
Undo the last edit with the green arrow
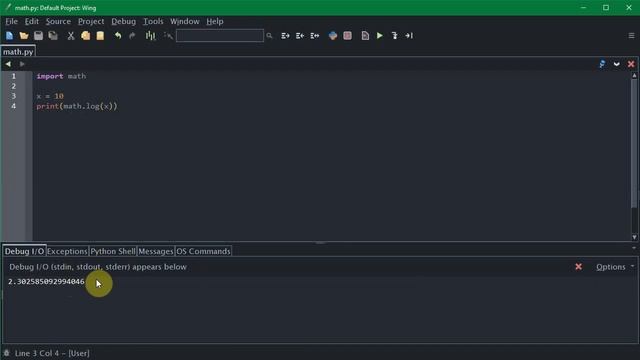[118, 36]
